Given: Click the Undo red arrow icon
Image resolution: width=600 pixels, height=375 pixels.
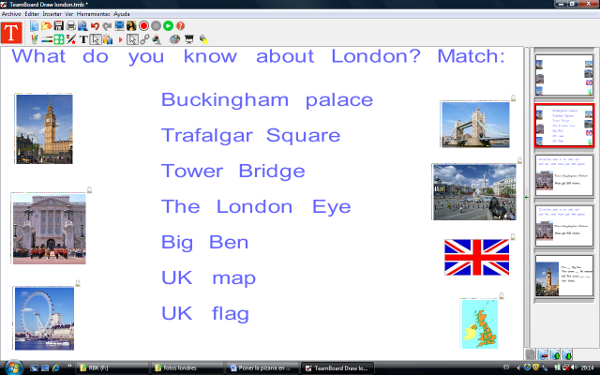Looking at the screenshot, I should pyautogui.click(x=95, y=26).
